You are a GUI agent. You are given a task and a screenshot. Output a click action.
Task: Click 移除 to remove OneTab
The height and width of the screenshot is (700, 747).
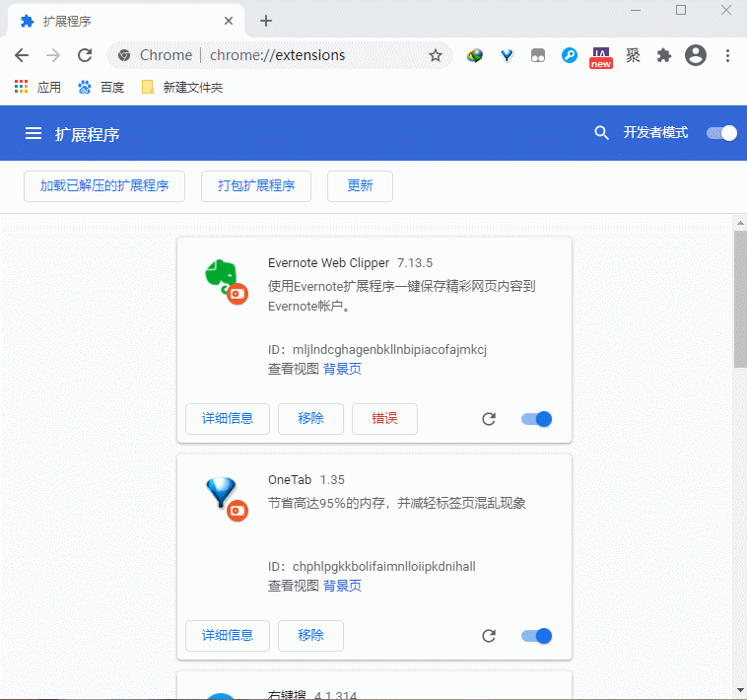point(310,636)
